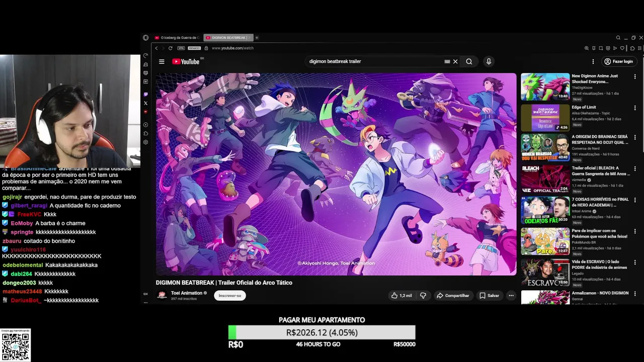Clear the search query with X
The height and width of the screenshot is (362, 644).
pos(455,61)
